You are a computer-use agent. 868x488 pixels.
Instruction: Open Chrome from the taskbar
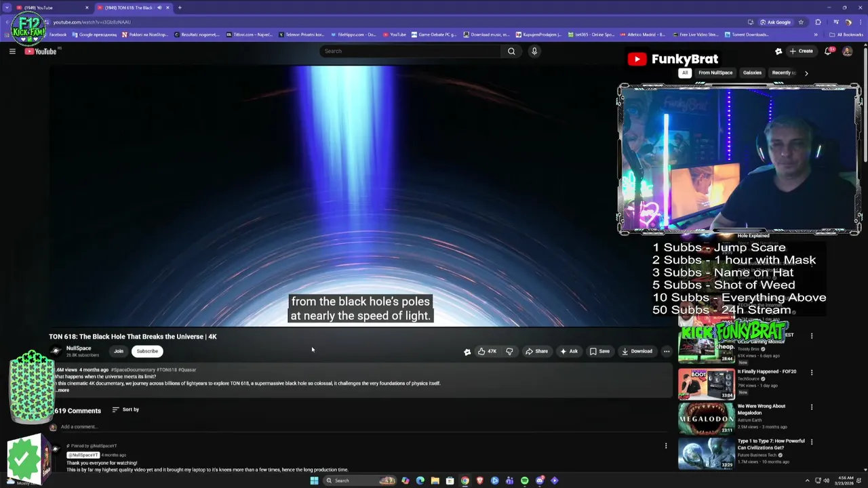(465, 481)
